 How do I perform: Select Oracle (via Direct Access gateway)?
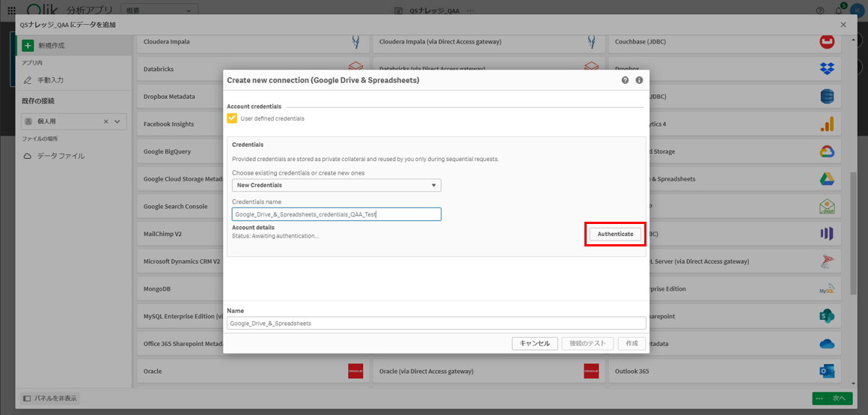coord(489,372)
